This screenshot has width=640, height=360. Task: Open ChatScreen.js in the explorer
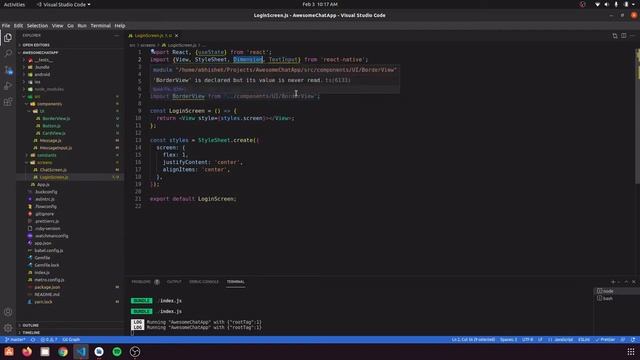click(x=53, y=170)
